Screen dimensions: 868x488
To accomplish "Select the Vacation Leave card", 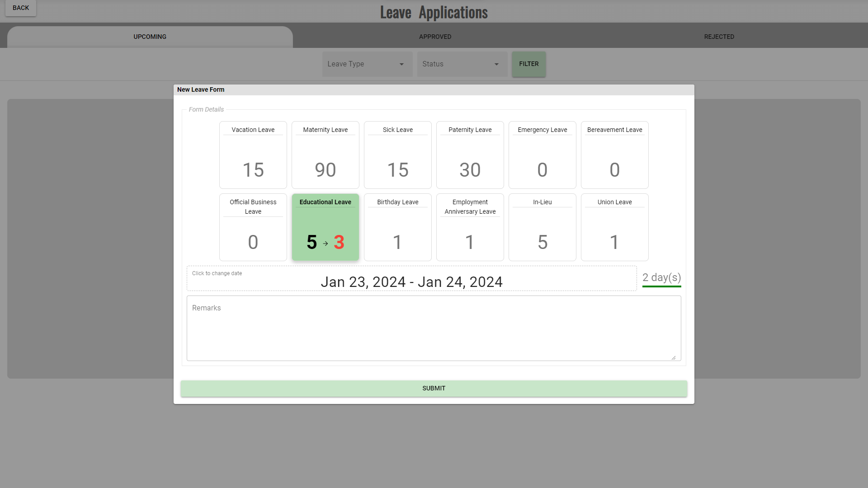I will click(x=253, y=155).
